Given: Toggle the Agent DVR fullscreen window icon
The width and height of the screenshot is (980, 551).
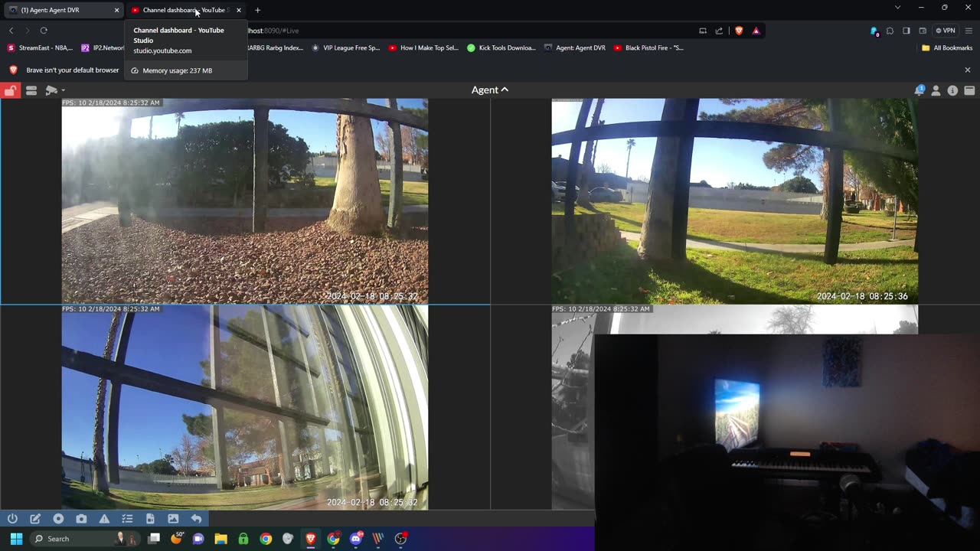Looking at the screenshot, I should click(969, 90).
